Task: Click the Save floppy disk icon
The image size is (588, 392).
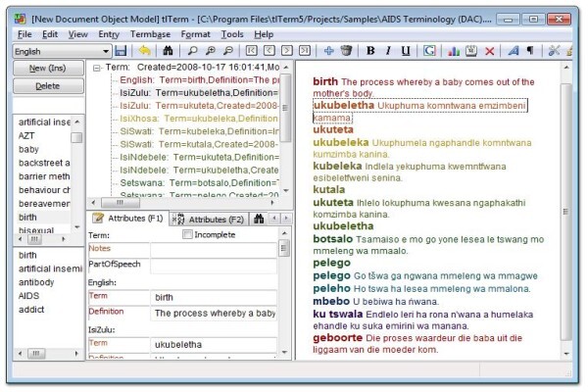Action: pos(121,51)
